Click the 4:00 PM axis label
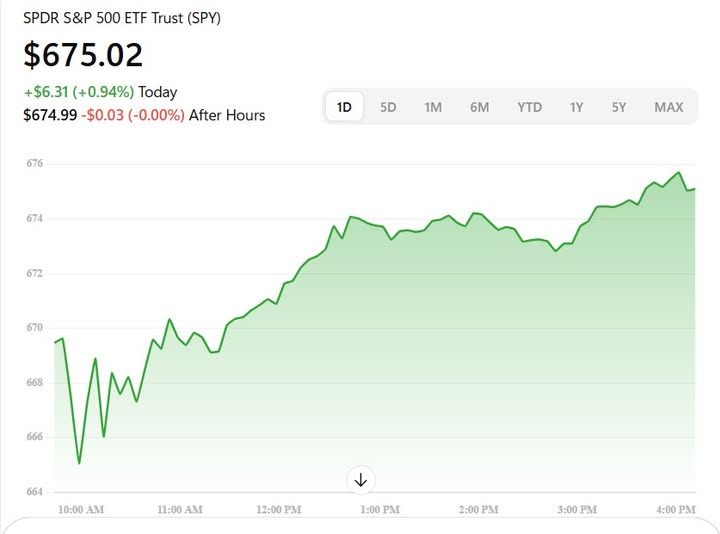 pos(674,510)
